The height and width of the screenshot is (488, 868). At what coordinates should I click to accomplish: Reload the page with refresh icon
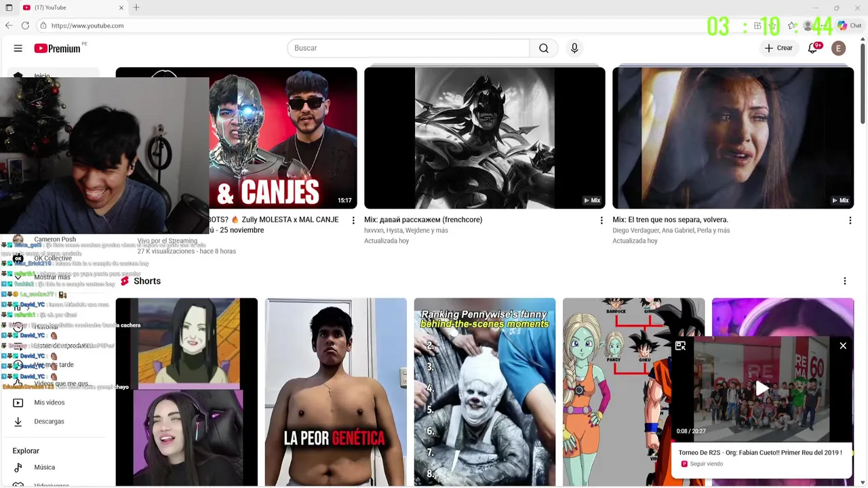click(x=25, y=26)
